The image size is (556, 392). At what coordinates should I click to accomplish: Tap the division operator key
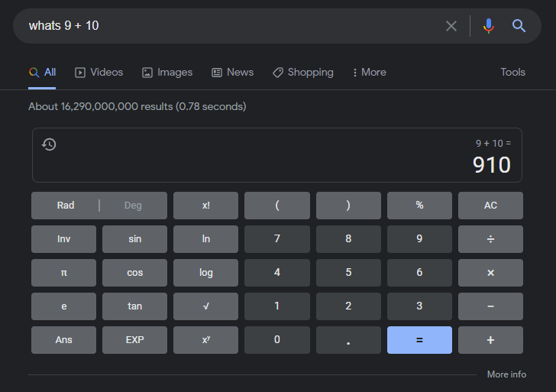(490, 239)
